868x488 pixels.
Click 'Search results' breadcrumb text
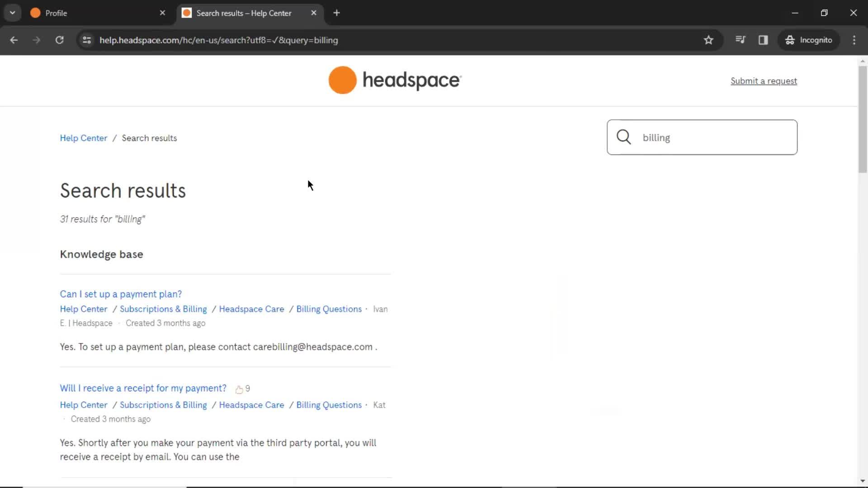click(149, 138)
